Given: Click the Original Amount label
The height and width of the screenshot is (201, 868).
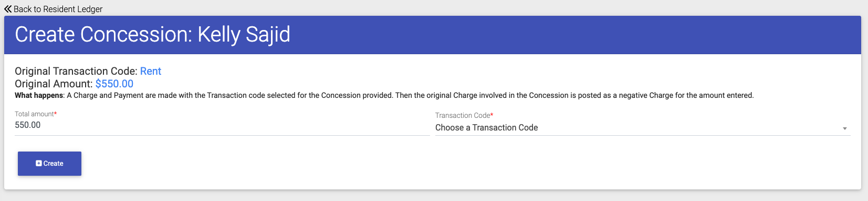Looking at the screenshot, I should (x=54, y=84).
